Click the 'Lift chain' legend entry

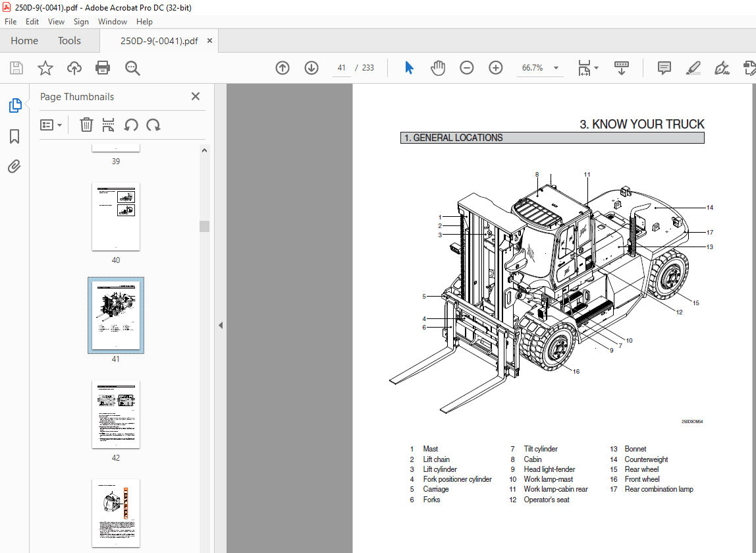click(x=436, y=459)
